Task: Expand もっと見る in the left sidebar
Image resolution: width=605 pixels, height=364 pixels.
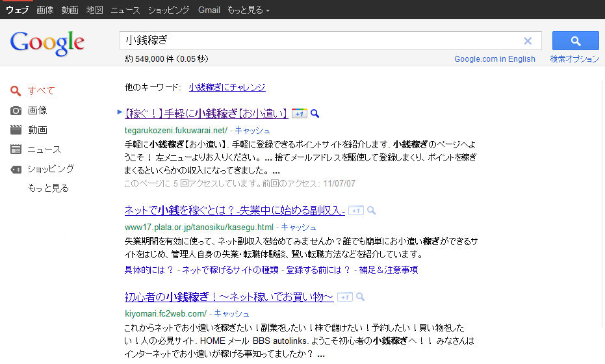Action: pos(48,188)
